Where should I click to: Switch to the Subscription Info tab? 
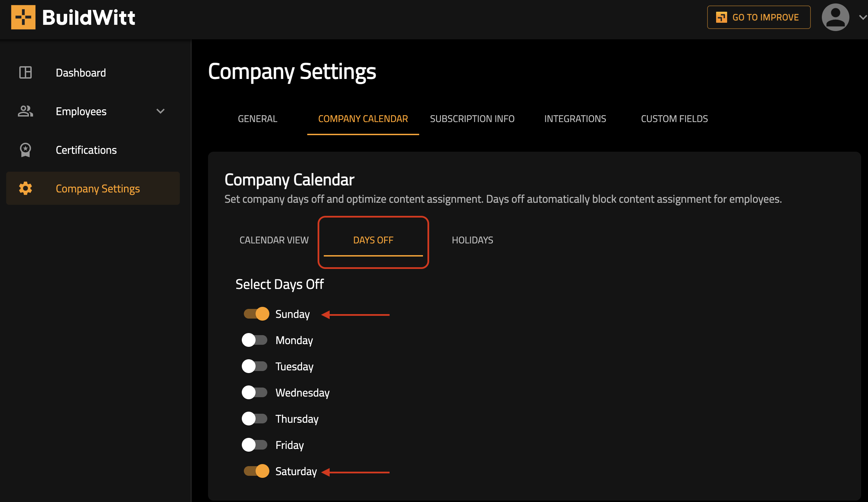click(472, 119)
